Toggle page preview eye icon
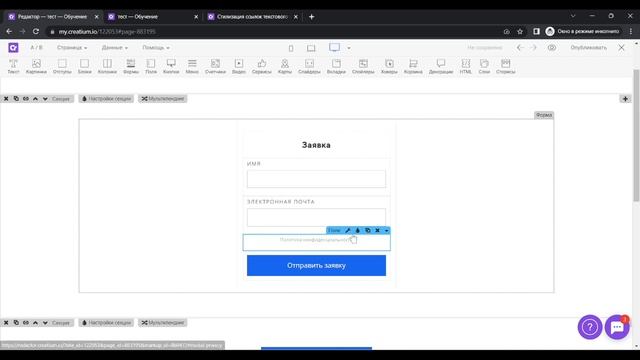Screen dimensions: 640x360 click(x=552, y=48)
